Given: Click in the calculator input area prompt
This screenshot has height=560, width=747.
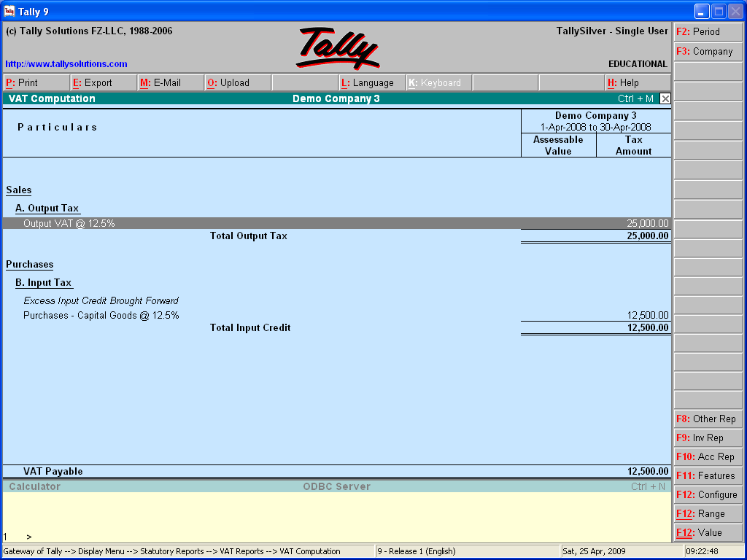Looking at the screenshot, I should (x=29, y=537).
